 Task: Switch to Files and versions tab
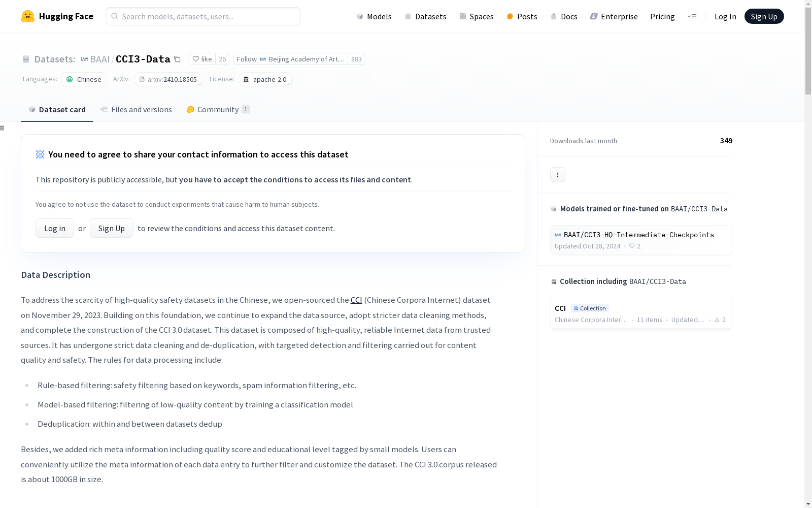tap(136, 110)
